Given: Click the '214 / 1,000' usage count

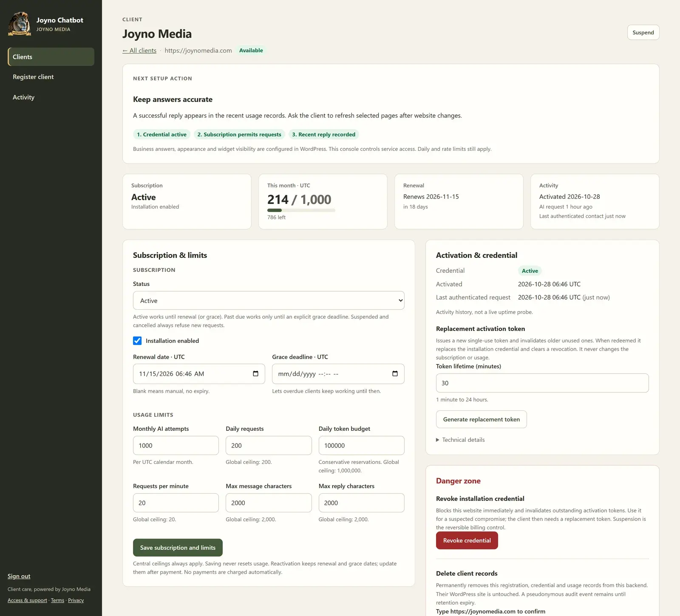Looking at the screenshot, I should [299, 199].
